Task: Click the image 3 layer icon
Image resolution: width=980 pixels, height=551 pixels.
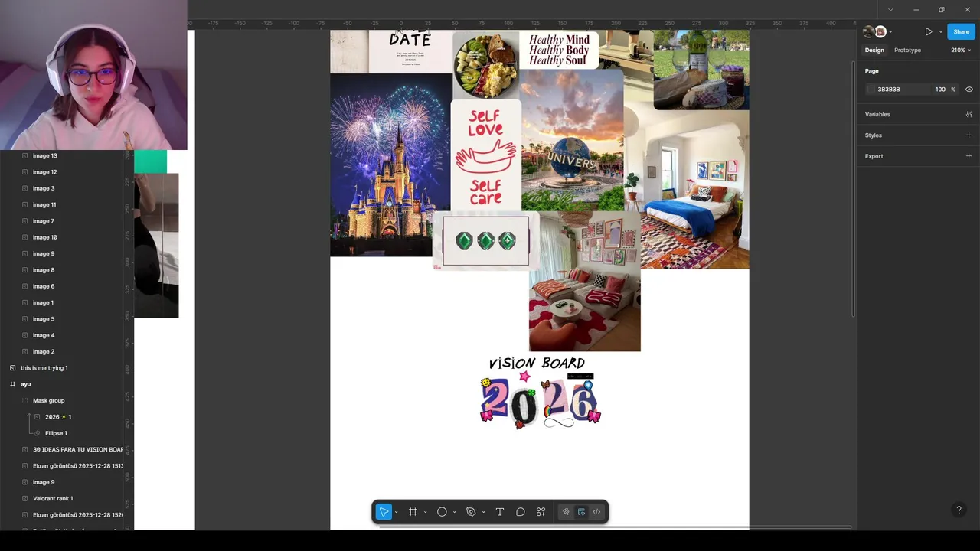Action: (24, 188)
